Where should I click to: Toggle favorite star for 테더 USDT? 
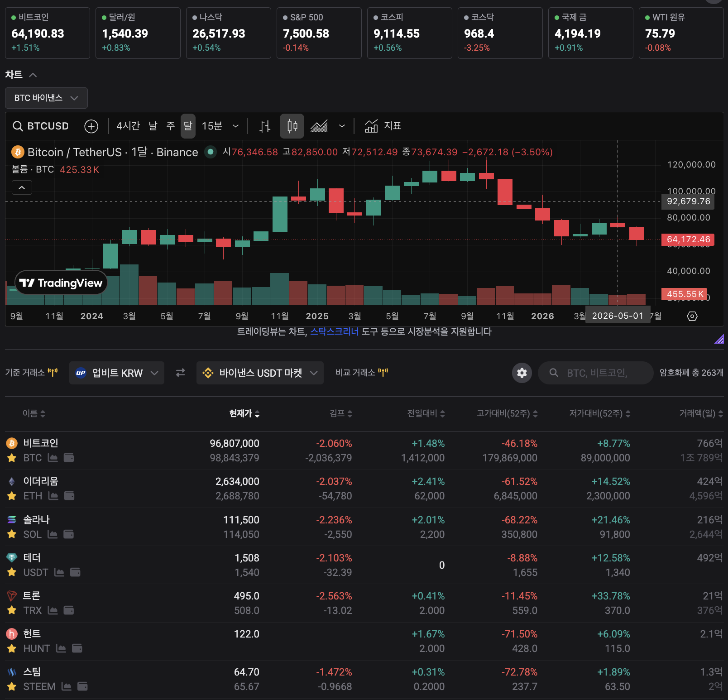(12, 572)
